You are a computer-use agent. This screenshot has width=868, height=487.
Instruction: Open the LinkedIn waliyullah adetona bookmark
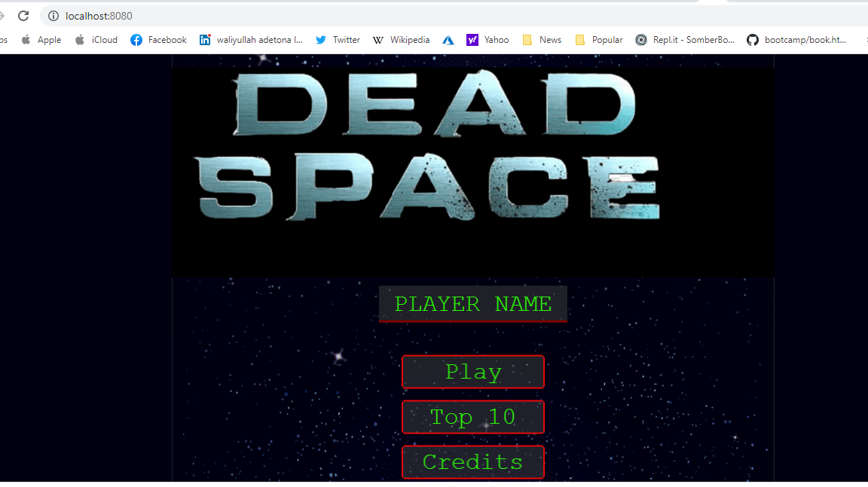point(252,40)
